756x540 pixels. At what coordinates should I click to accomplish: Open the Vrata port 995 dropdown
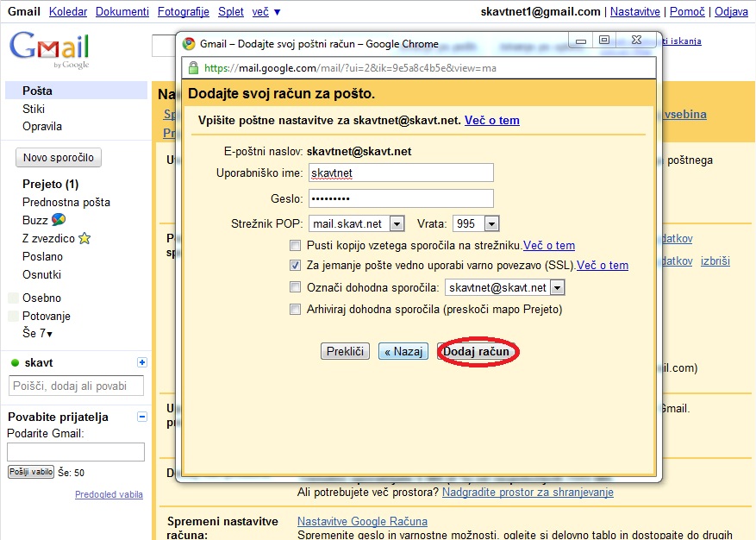(x=475, y=223)
